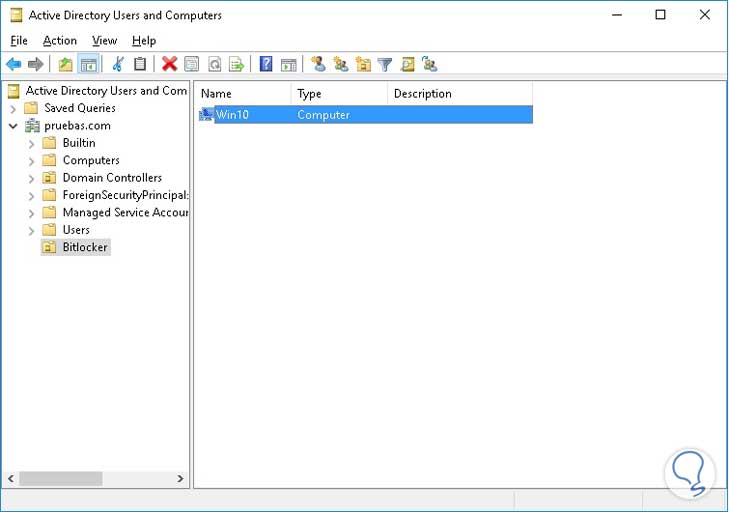Viewport: 730px width, 512px height.
Task: Expand the Domain Controllers node
Action: click(31, 179)
